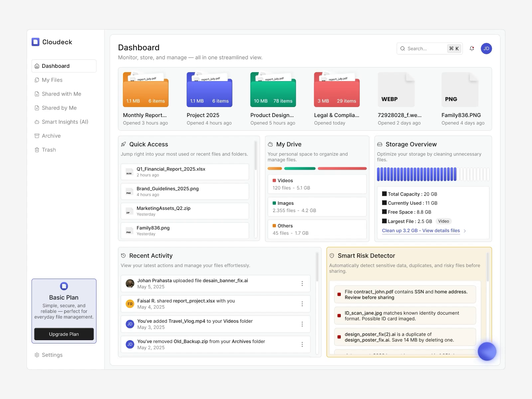Image resolution: width=532 pixels, height=399 pixels.
Task: Click the storage usage bar in Storage Overview
Action: point(432,174)
